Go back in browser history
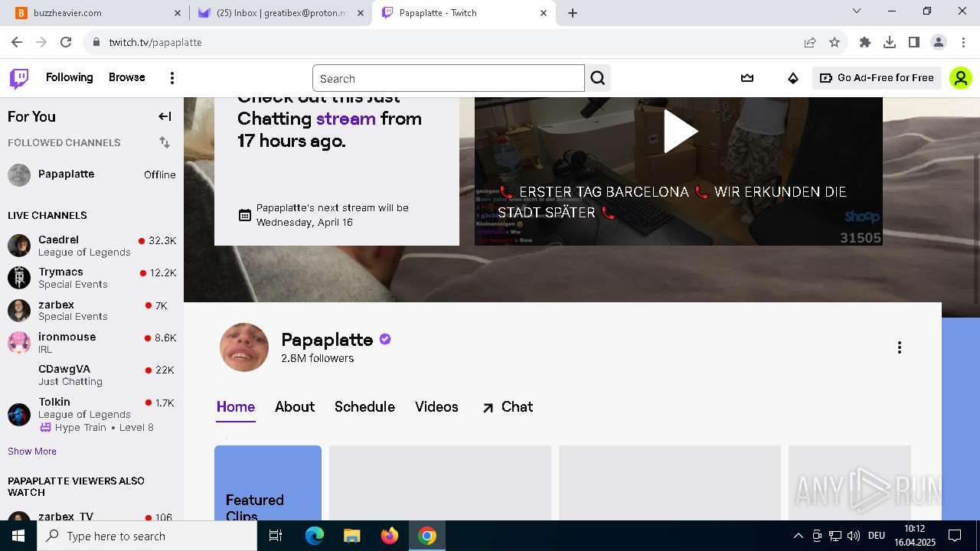The height and width of the screenshot is (551, 980). [x=17, y=42]
